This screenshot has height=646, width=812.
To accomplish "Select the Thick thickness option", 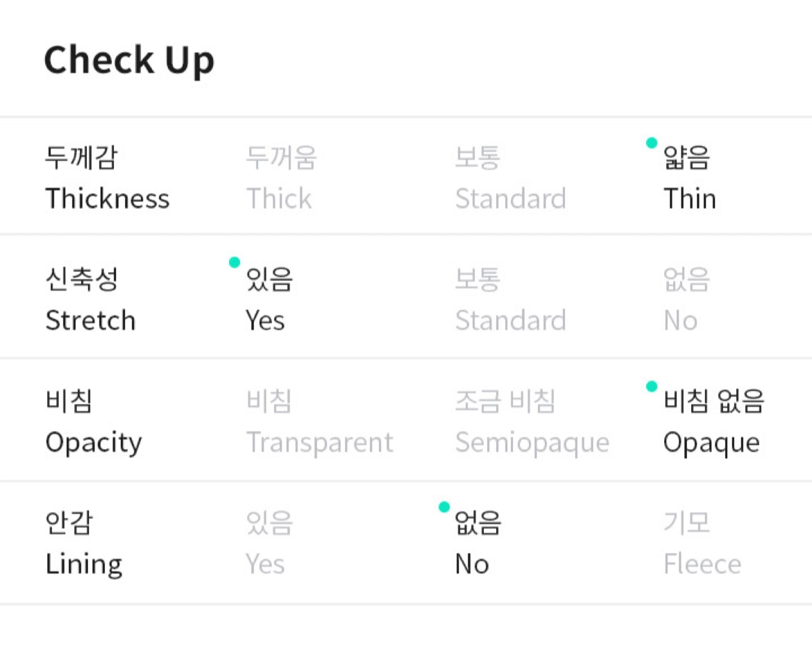I will tap(280, 178).
